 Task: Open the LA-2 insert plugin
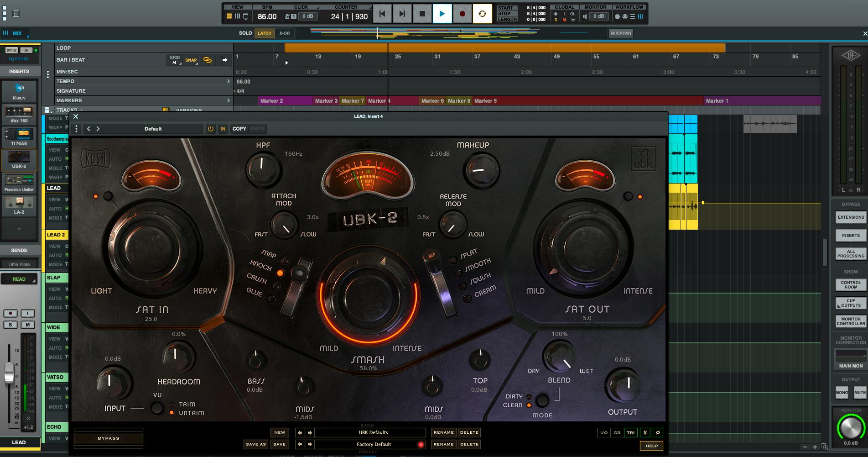click(19, 206)
